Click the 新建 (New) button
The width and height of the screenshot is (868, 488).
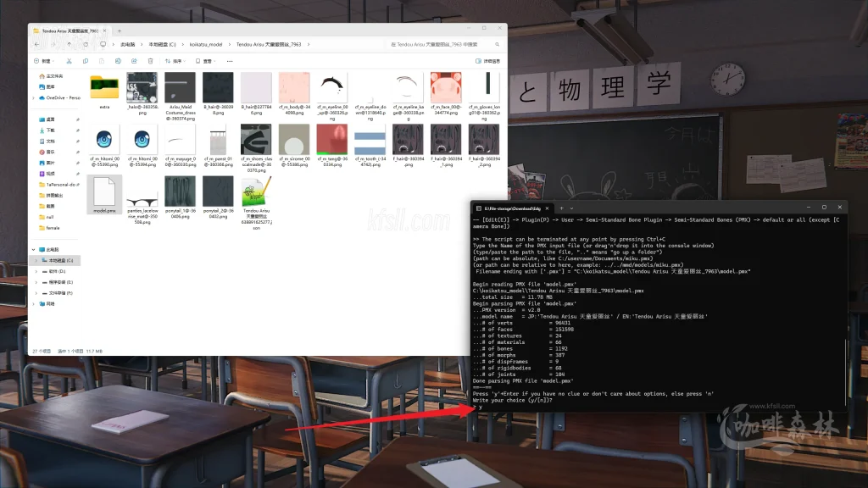coord(45,61)
